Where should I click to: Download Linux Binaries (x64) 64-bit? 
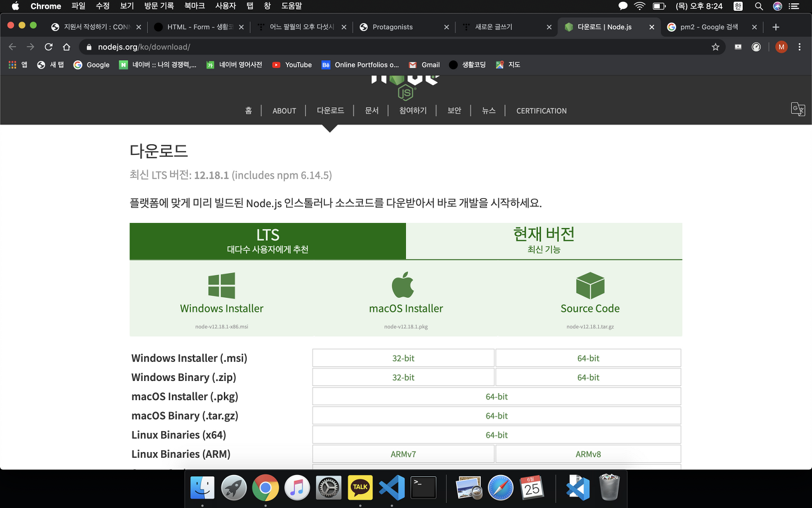point(497,435)
